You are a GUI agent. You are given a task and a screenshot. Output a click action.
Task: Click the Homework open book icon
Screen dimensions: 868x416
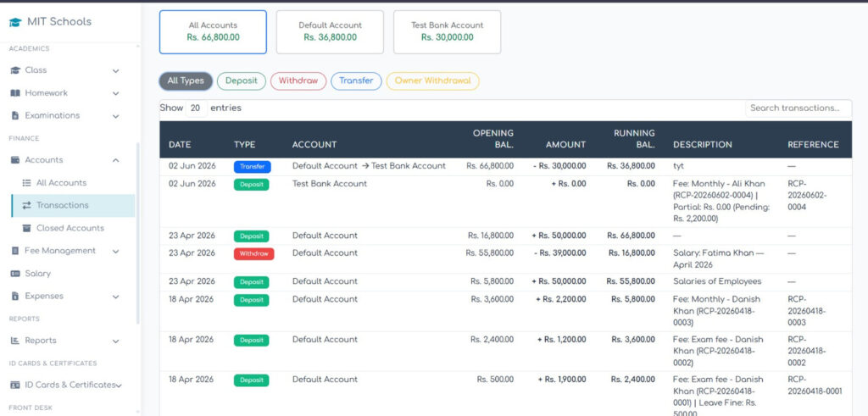pos(15,93)
